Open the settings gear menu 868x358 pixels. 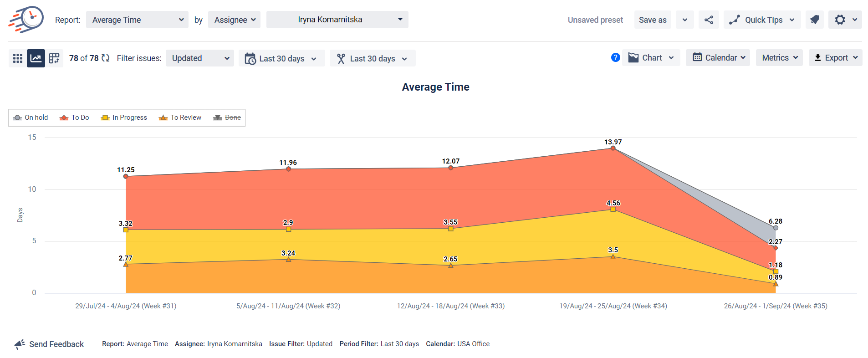(845, 20)
